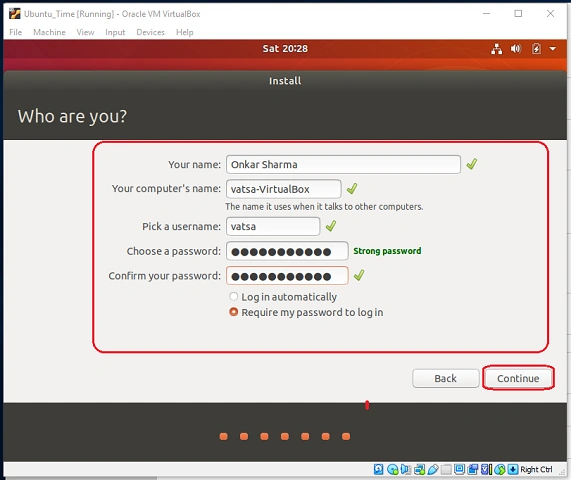Open the Input menu
The image size is (571, 480).
pyautogui.click(x=115, y=32)
